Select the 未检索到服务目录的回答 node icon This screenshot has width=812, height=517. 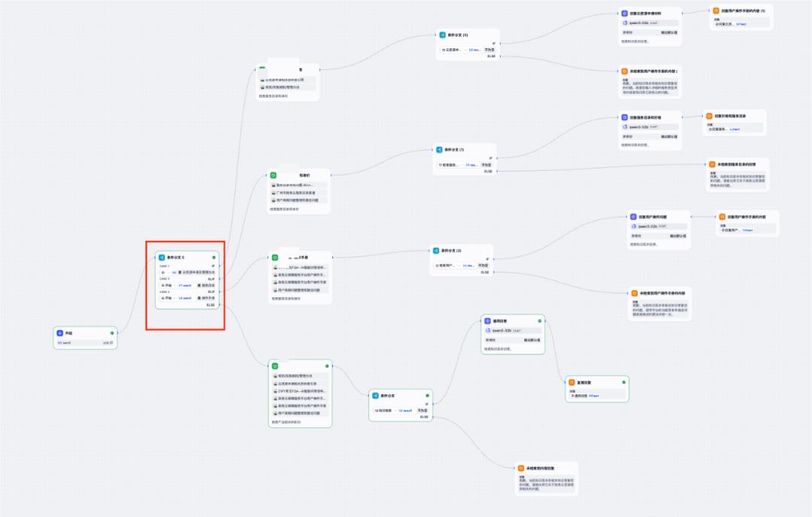coord(711,163)
